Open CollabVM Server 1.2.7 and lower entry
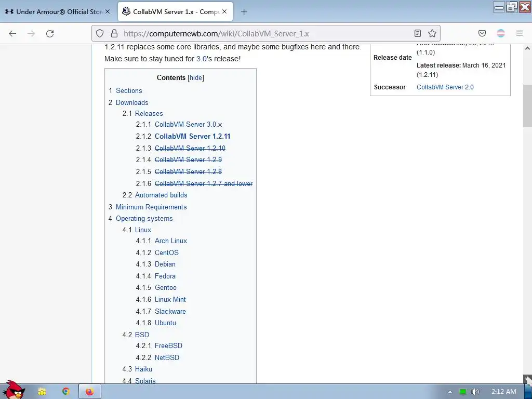The height and width of the screenshot is (399, 532). point(204,183)
